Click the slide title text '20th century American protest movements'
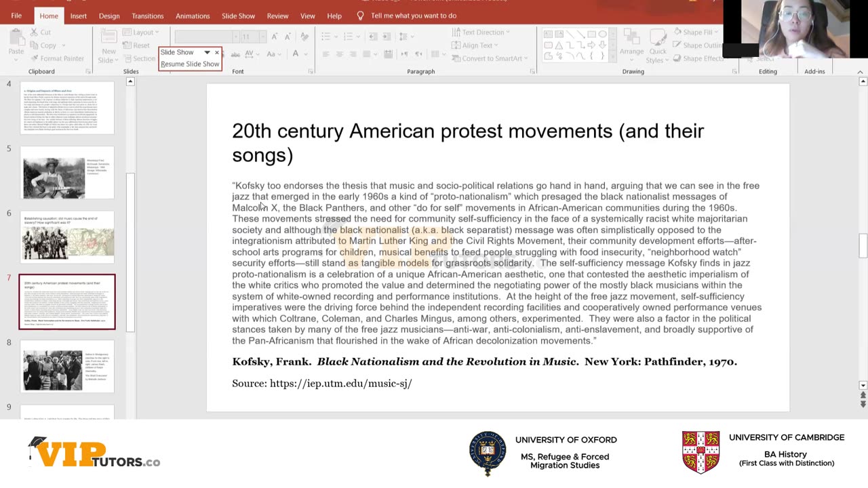868x488 pixels. (422, 131)
